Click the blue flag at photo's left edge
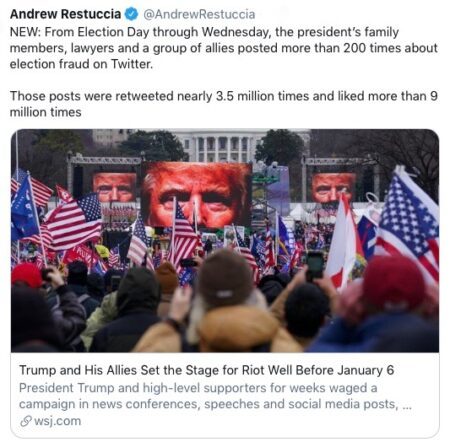 coord(24,210)
